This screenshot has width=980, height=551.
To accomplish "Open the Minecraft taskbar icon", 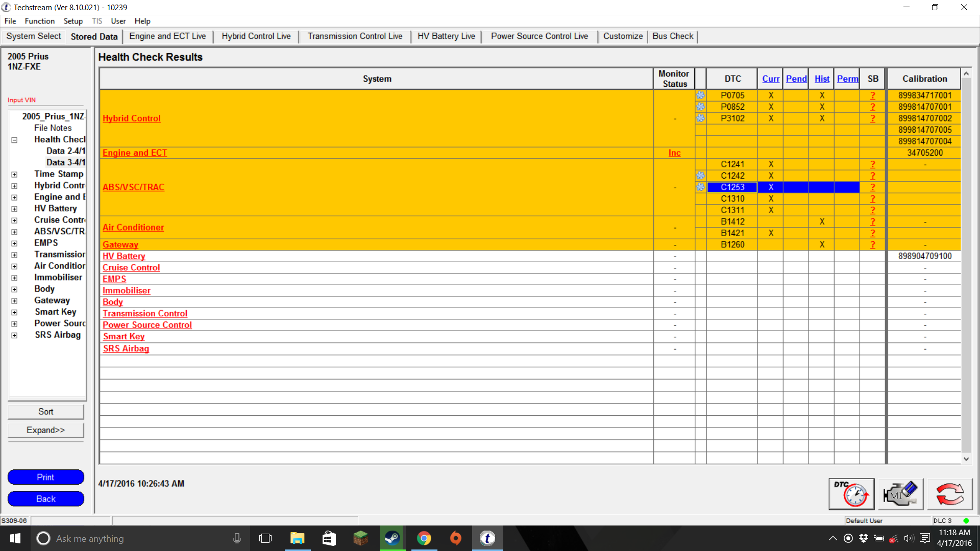I will coord(360,538).
